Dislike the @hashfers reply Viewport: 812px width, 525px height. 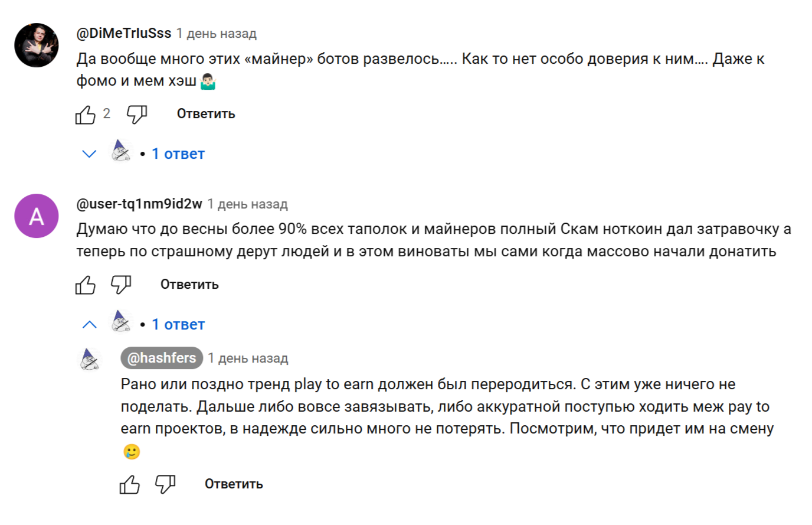coord(165,485)
